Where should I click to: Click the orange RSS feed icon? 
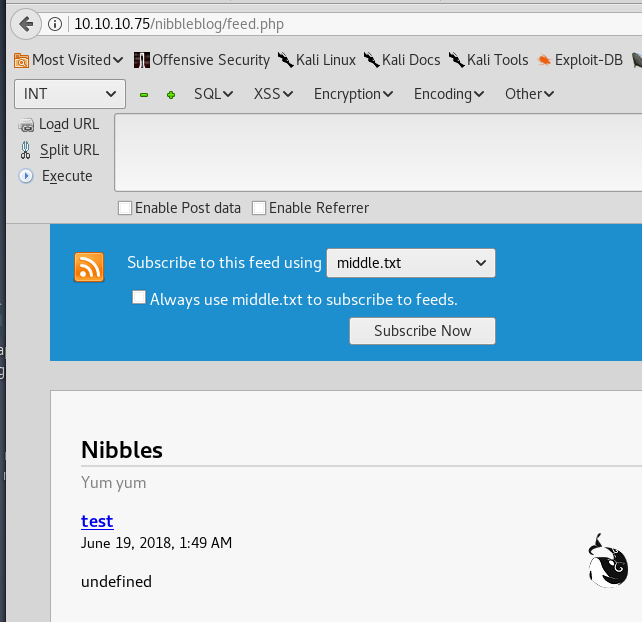click(x=89, y=267)
